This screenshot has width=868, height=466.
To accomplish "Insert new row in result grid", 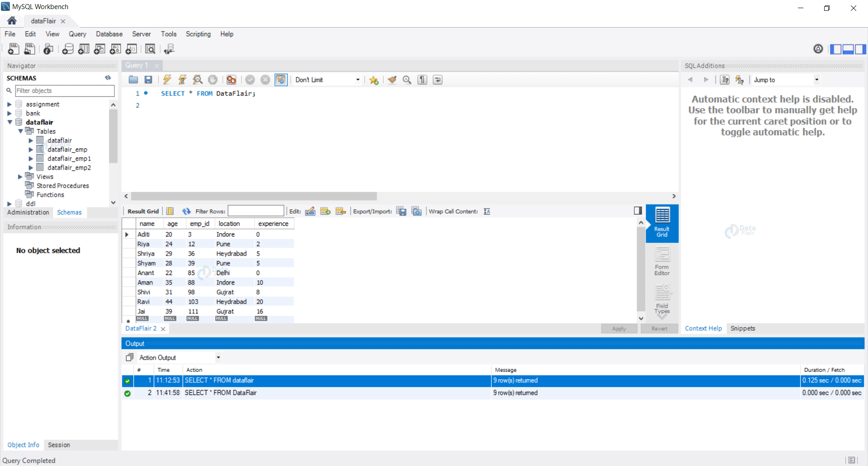I will [x=325, y=211].
